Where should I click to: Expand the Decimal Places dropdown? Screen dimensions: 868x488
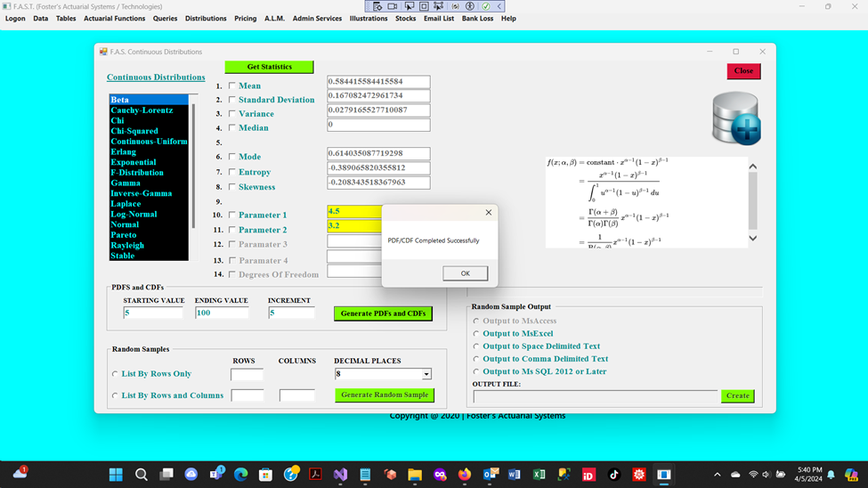(426, 375)
